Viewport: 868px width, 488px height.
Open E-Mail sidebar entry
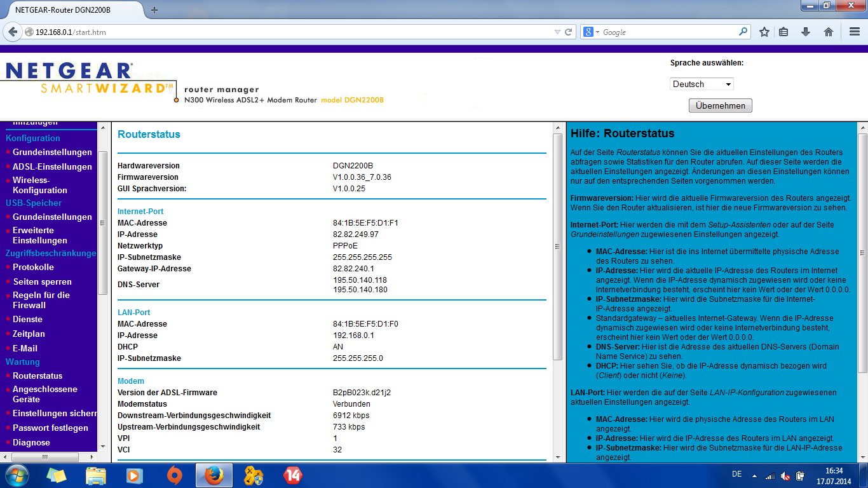pos(25,349)
